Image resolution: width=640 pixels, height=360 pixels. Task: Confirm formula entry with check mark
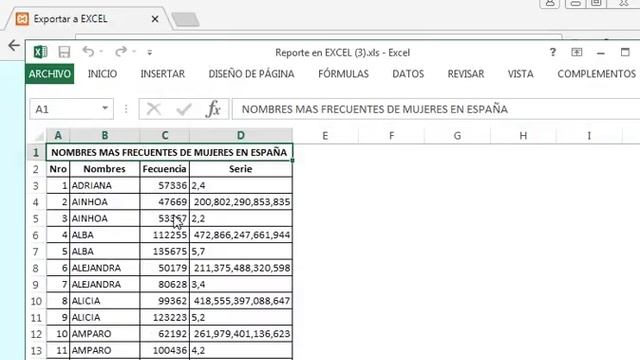coord(184,109)
